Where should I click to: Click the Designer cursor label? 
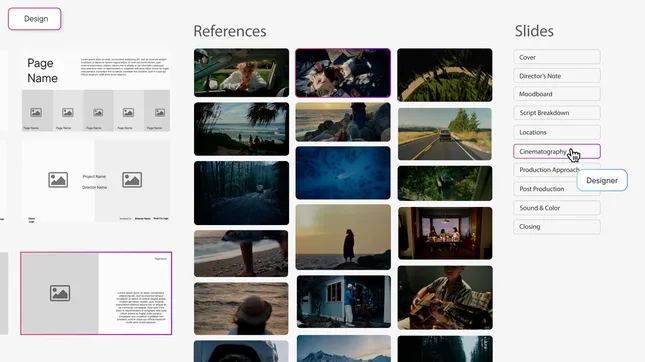coord(602,180)
